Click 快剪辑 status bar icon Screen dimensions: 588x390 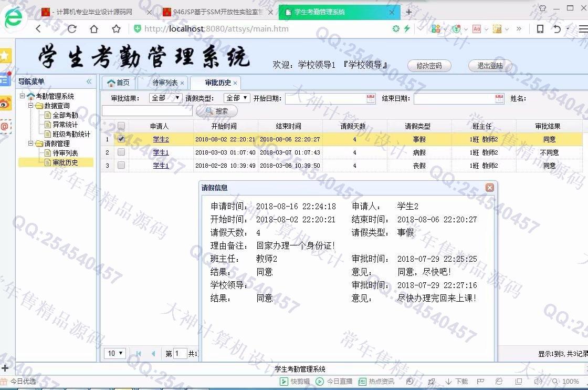pyautogui.click(x=283, y=382)
